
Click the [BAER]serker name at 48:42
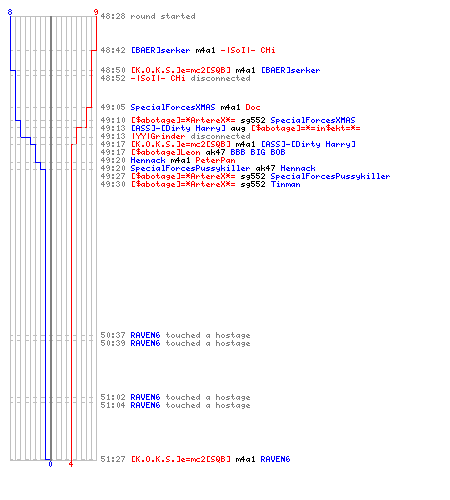pyautogui.click(x=160, y=50)
